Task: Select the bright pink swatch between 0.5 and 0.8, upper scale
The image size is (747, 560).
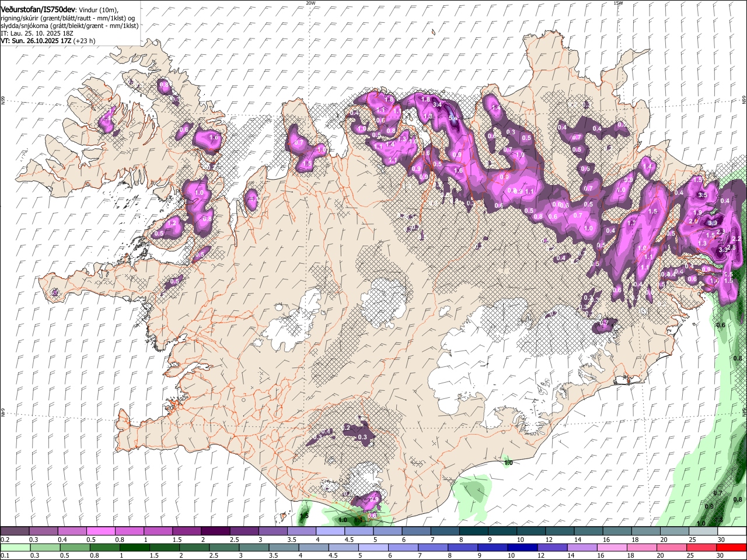Action: pos(101,531)
